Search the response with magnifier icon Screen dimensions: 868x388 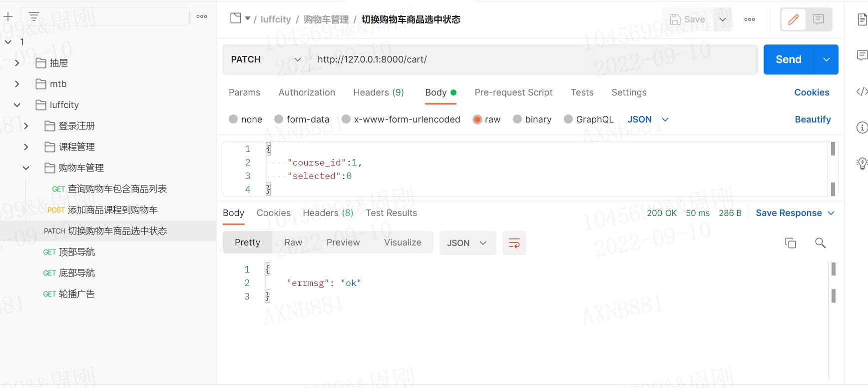click(820, 243)
